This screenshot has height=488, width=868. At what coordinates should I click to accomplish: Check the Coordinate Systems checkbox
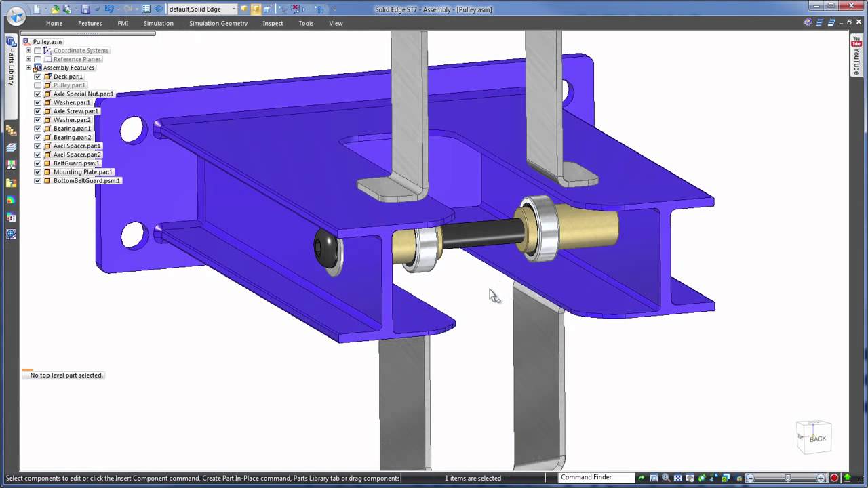38,51
